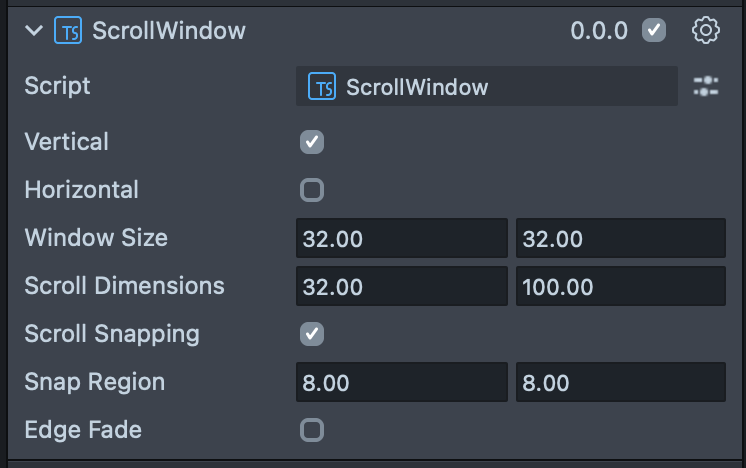This screenshot has height=468, width=746.
Task: Enable the Horizontal checkbox
Action: pyautogui.click(x=312, y=190)
